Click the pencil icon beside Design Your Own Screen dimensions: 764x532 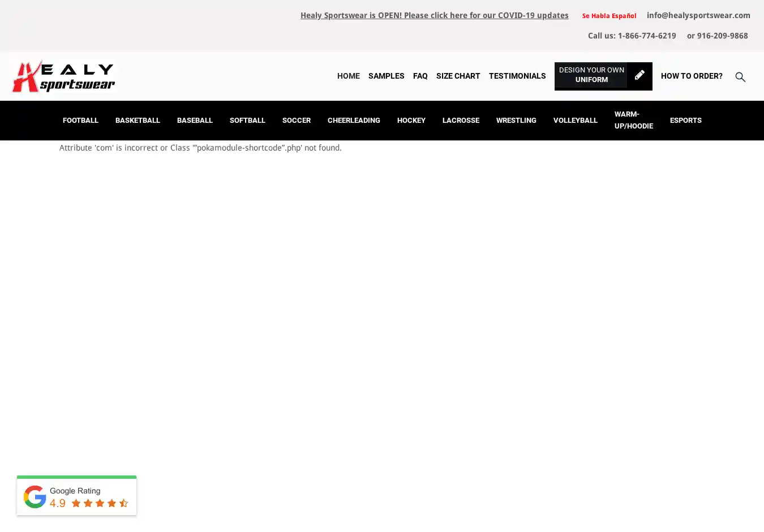[x=639, y=75]
